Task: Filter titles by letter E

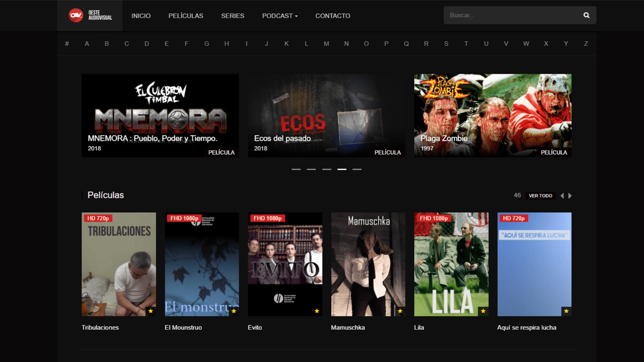Action: coord(167,44)
